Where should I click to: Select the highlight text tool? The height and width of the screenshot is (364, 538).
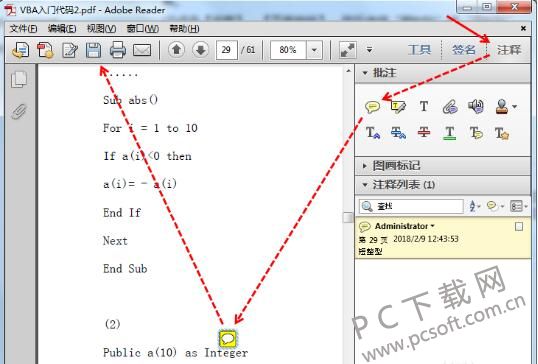pyautogui.click(x=398, y=107)
